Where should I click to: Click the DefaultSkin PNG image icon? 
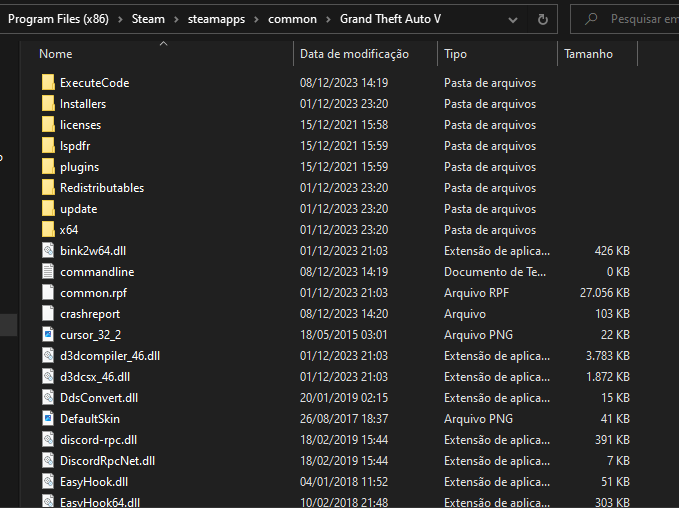48,418
